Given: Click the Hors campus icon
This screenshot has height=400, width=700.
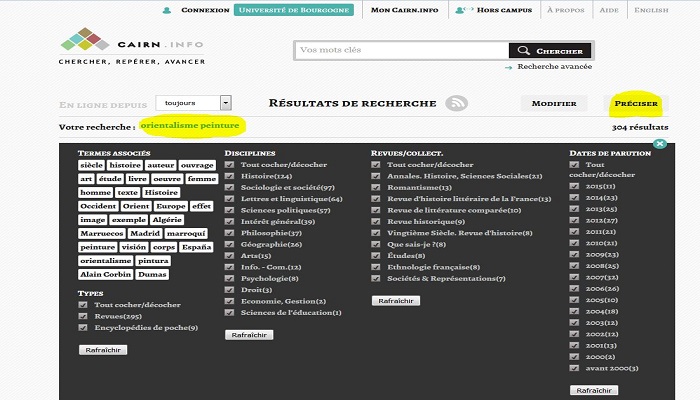Looking at the screenshot, I should [460, 10].
